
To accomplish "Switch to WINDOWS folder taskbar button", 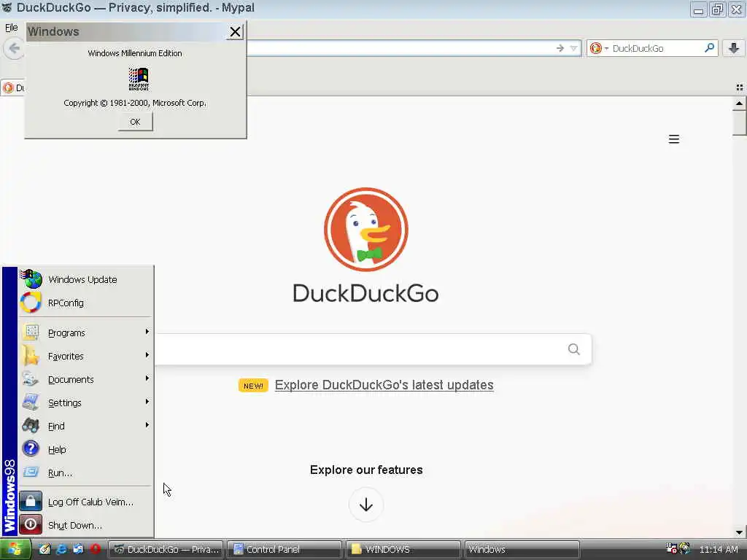I will pyautogui.click(x=403, y=550).
